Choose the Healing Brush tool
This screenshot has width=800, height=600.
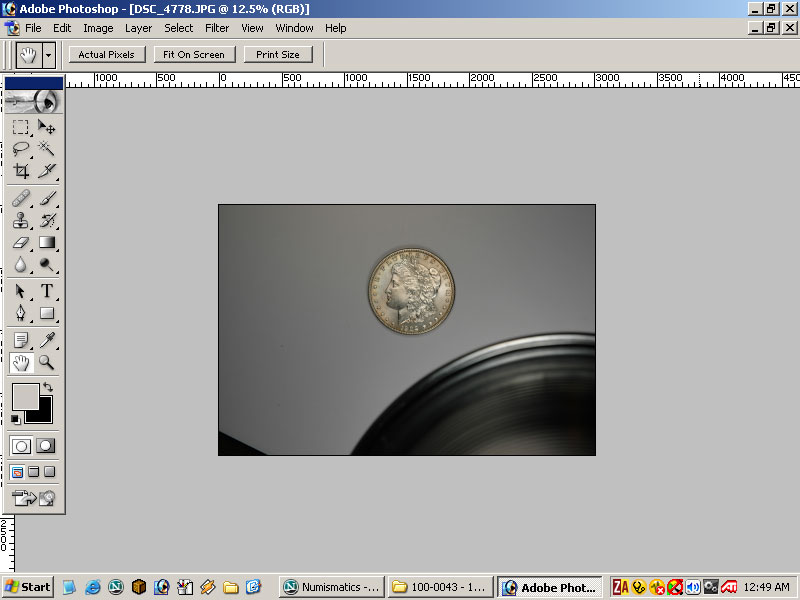[x=21, y=198]
